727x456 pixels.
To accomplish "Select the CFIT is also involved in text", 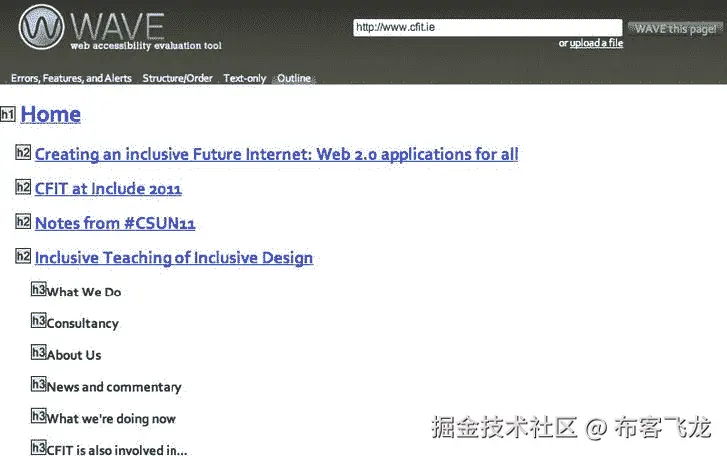I will click(117, 450).
